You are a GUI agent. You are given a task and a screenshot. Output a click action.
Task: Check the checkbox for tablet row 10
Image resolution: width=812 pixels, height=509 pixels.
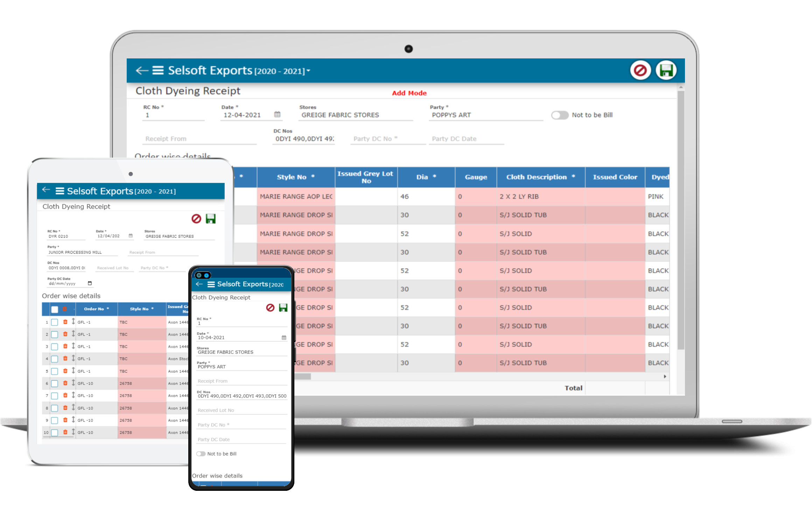[x=55, y=433]
